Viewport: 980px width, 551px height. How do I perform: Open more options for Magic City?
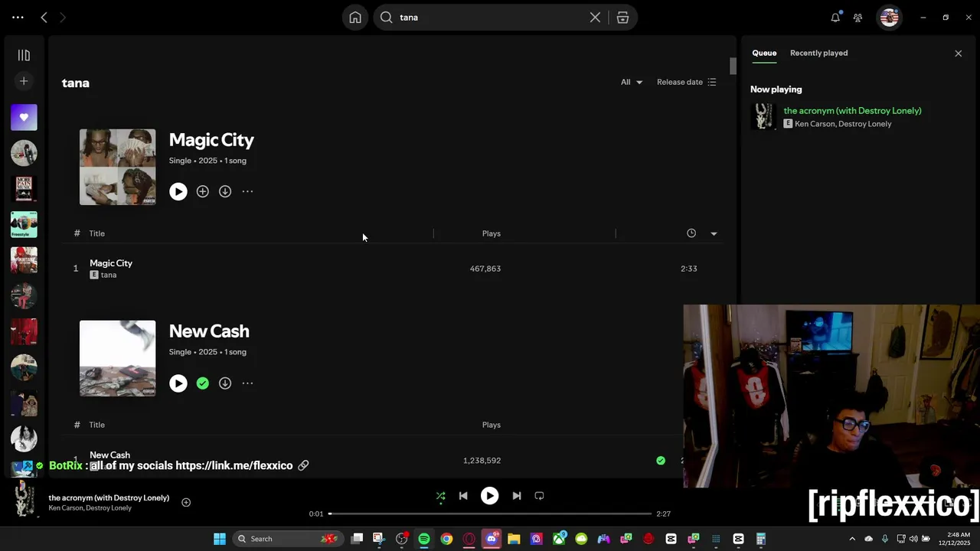[247, 192]
